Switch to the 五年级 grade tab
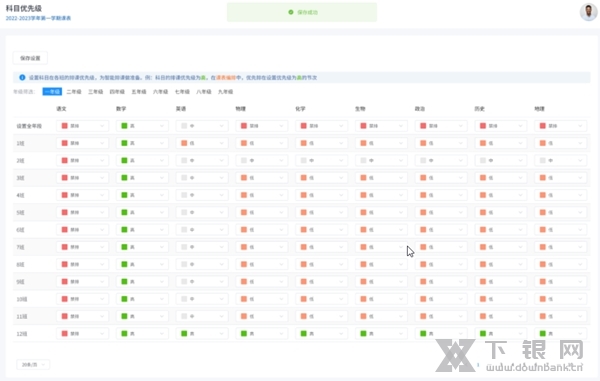This screenshot has height=381, width=600. [139, 92]
